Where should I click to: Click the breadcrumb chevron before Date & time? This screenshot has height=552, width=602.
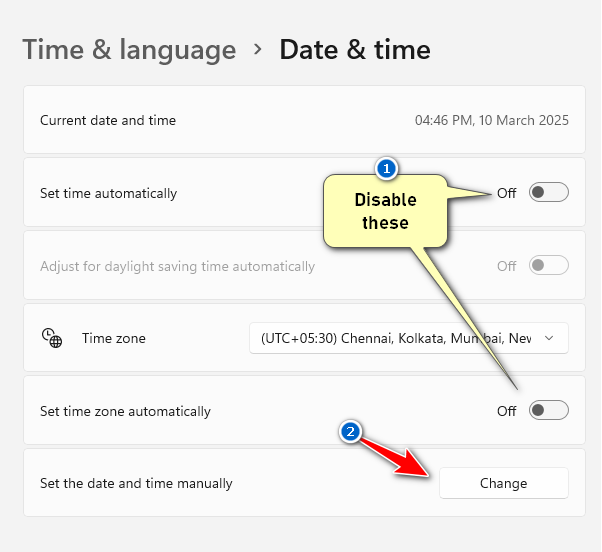pyautogui.click(x=258, y=49)
